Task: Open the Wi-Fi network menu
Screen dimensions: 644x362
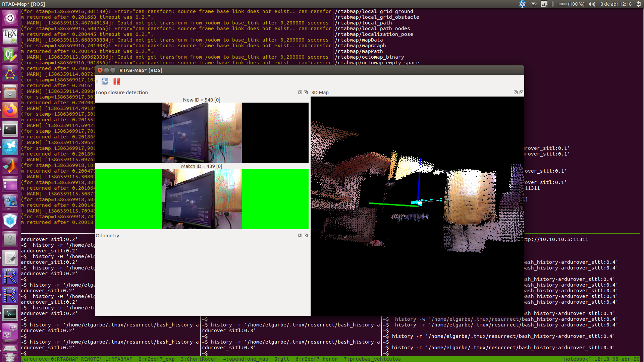Action: pos(533,4)
